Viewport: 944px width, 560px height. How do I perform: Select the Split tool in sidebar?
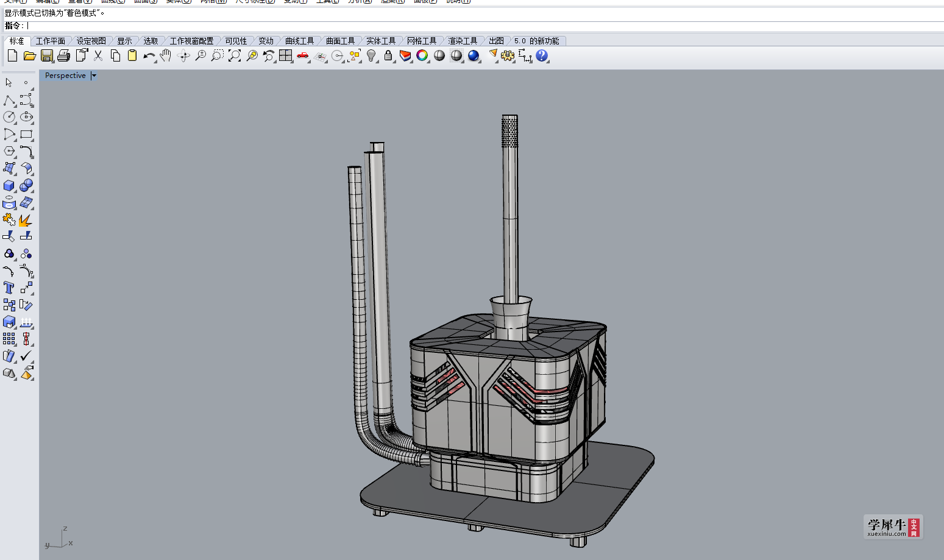(x=26, y=236)
